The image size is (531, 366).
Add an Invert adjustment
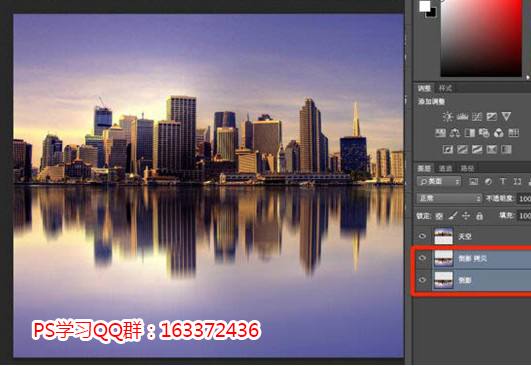tap(448, 149)
